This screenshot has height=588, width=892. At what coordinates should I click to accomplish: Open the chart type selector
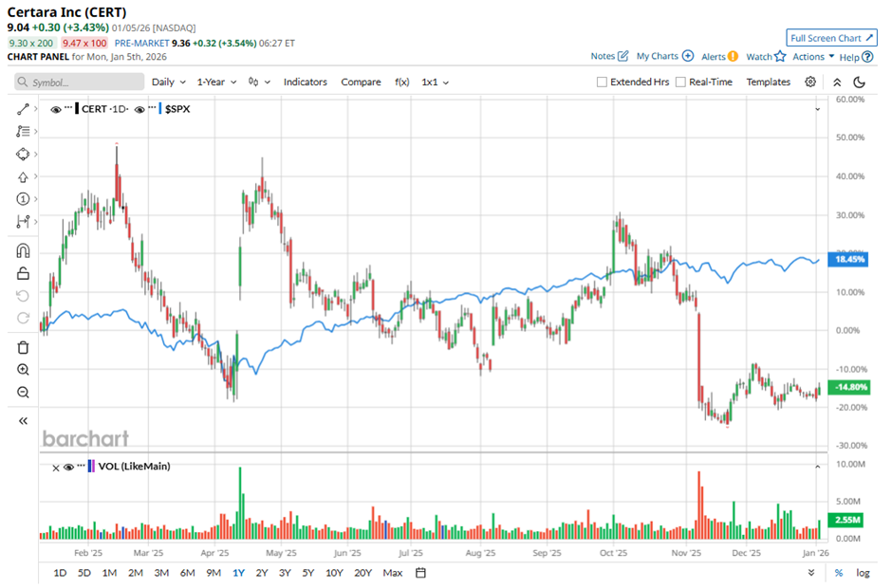[259, 82]
